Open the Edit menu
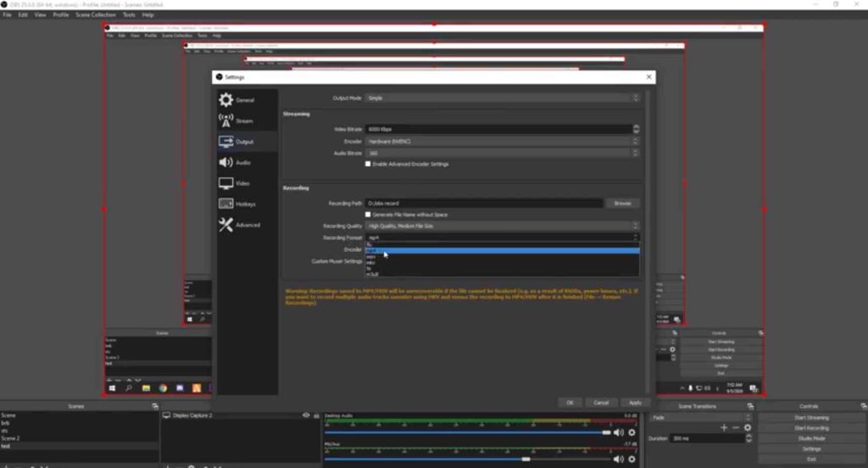 point(23,15)
